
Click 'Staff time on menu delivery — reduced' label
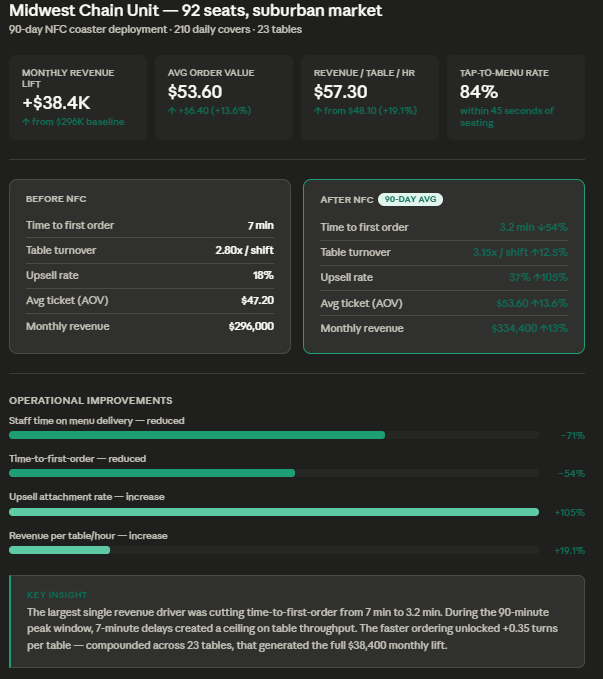[97, 421]
